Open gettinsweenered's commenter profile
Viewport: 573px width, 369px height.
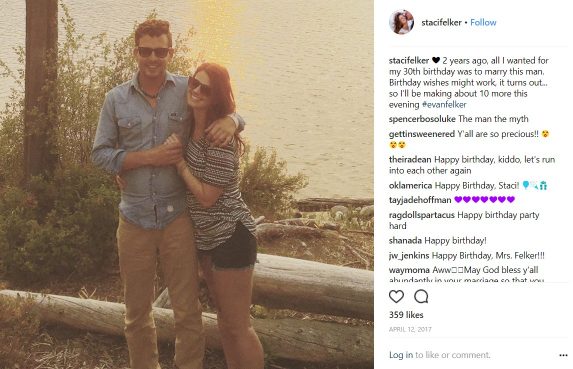(x=422, y=134)
